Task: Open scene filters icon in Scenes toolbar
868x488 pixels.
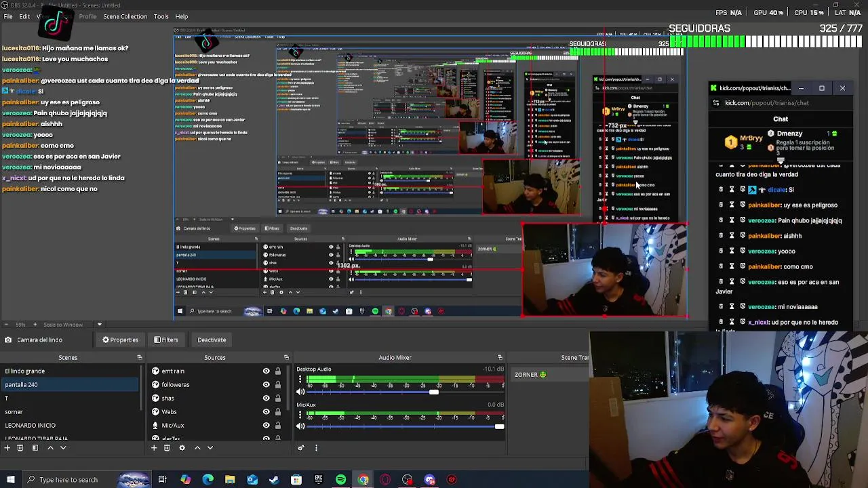Action: pos(35,448)
